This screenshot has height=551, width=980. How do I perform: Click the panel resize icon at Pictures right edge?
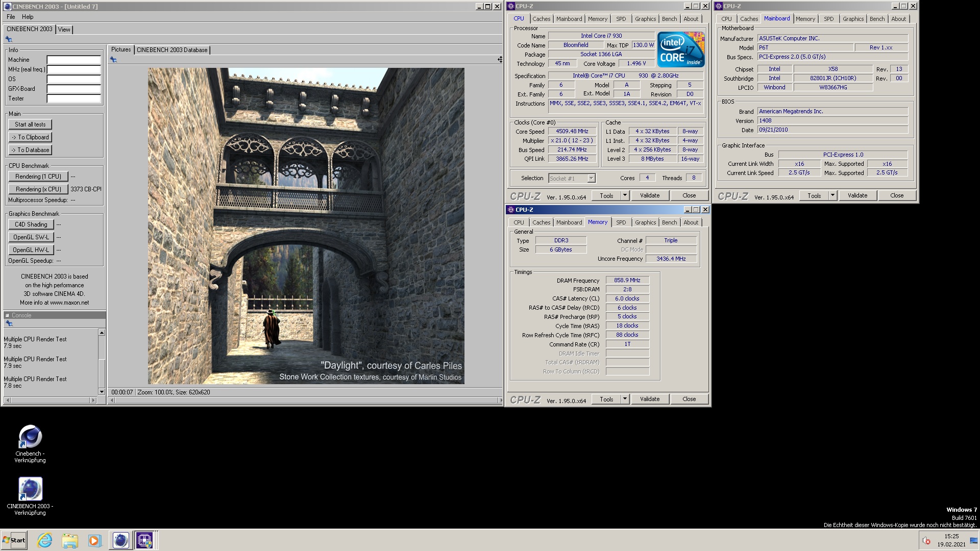pos(500,60)
